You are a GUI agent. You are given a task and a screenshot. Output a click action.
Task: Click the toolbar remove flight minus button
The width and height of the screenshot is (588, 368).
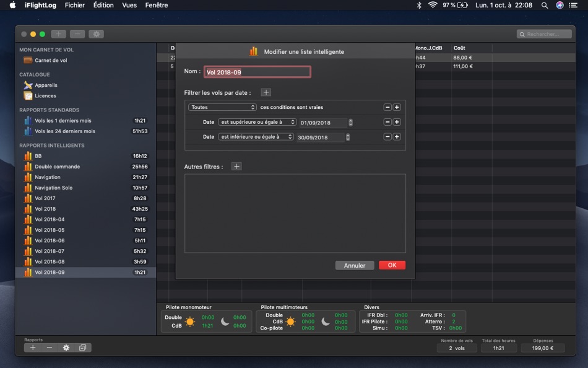click(77, 34)
